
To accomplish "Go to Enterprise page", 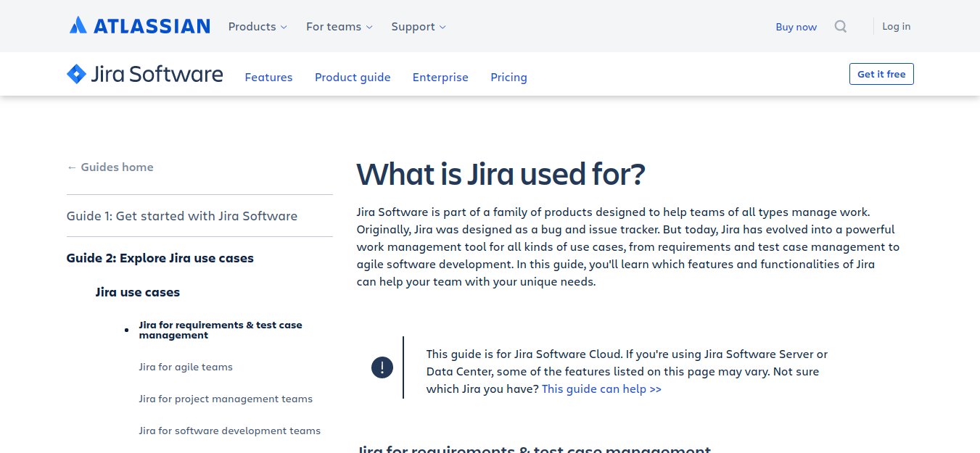I will 440,78.
